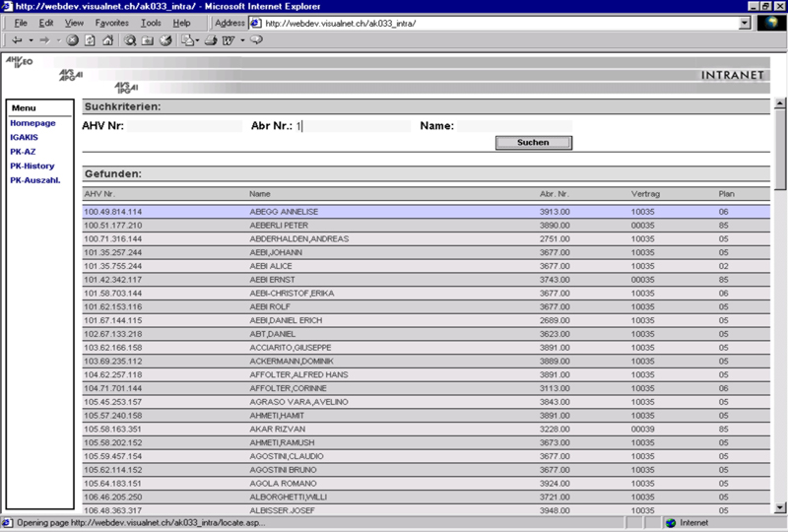Select the row AEBI-CHRISTOF,ERIKA
Viewport: 788px width, 532px height.
pyautogui.click(x=427, y=294)
